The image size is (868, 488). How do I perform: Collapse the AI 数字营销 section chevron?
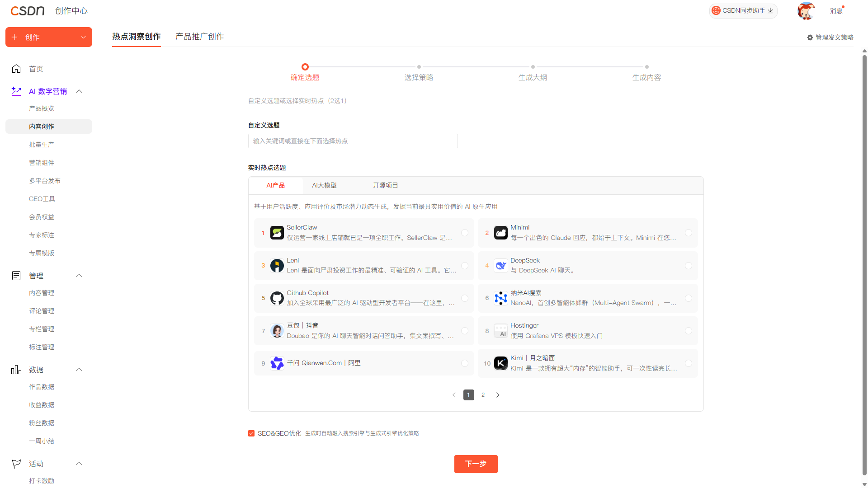point(79,91)
